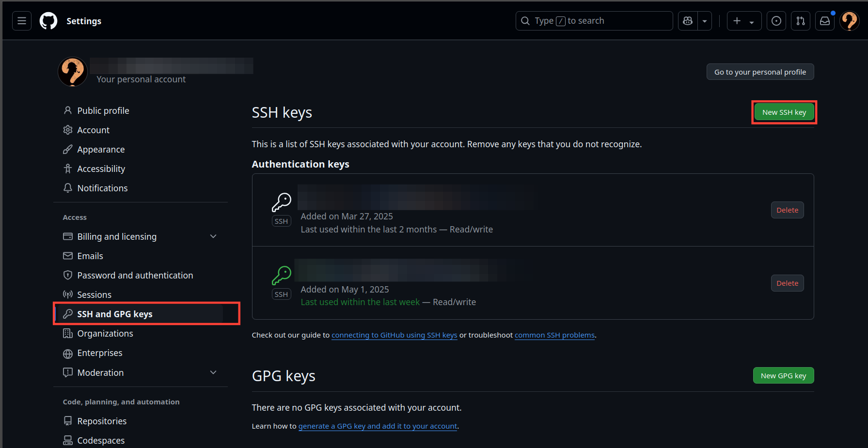The height and width of the screenshot is (448, 868).
Task: Expand the Moderation section chevron
Action: (213, 372)
